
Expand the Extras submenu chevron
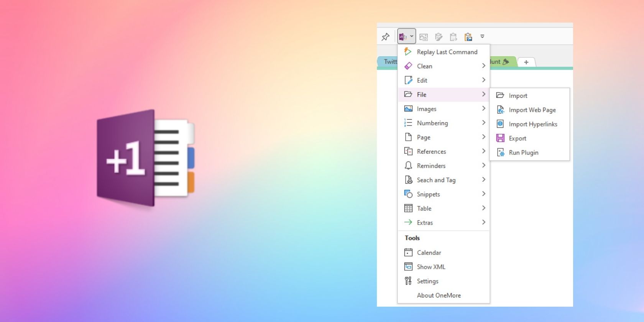coord(484,222)
